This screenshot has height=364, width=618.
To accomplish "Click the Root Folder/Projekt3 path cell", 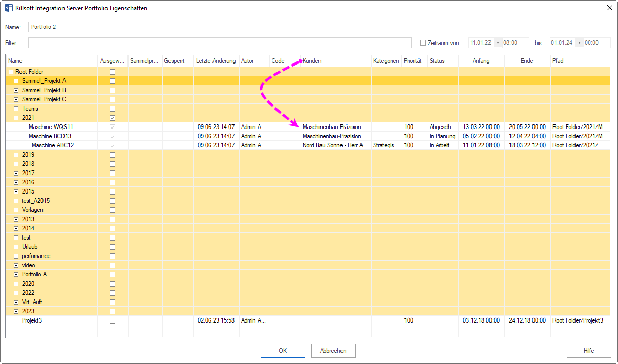I will coord(581,320).
